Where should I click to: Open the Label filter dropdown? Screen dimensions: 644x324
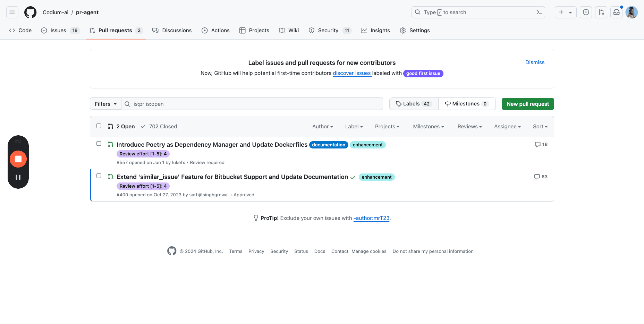point(354,127)
